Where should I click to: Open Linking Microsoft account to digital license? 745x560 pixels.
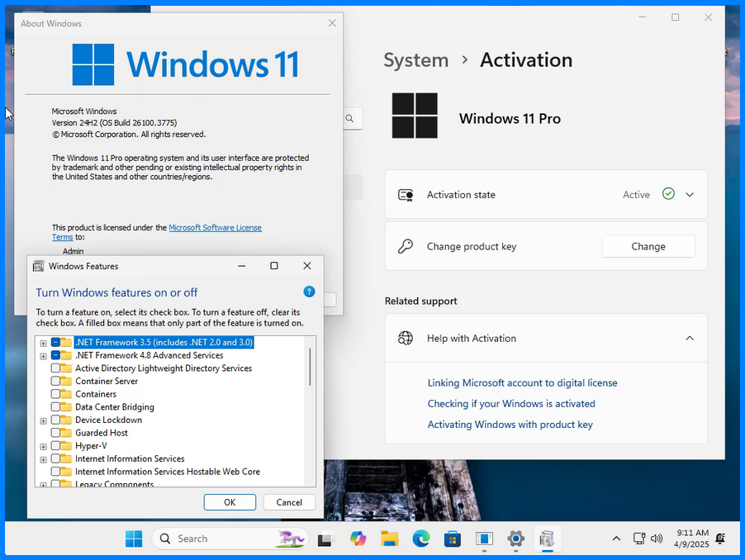pyautogui.click(x=522, y=383)
